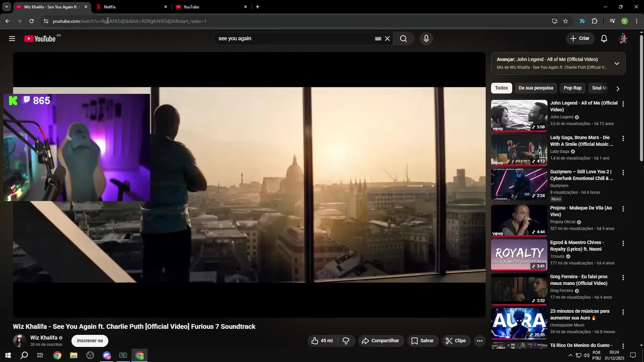Click in the see you again search field

[x=294, y=39]
